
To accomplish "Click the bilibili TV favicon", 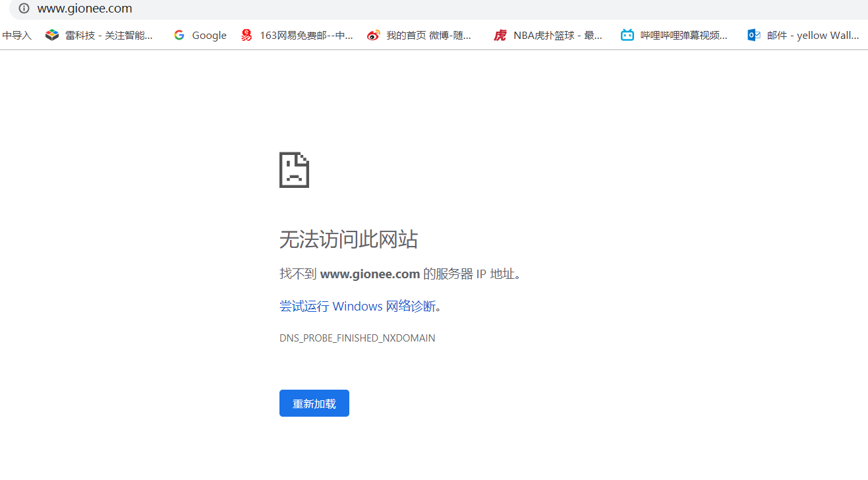I will [x=627, y=34].
